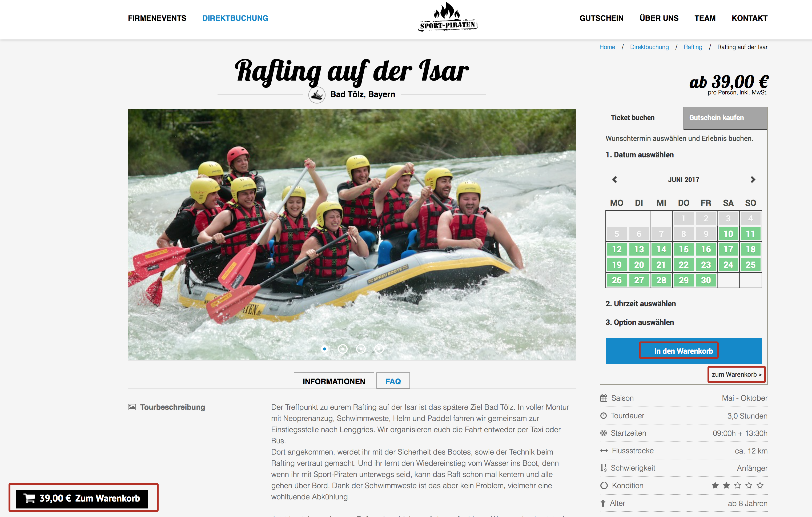Click the In den Warenkorb button
This screenshot has width=812, height=517.
pos(684,351)
